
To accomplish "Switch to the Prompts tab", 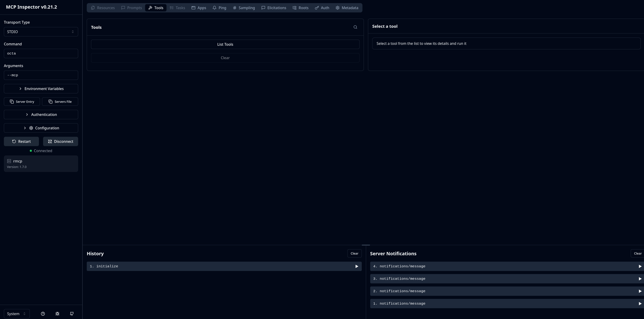I will click(x=132, y=8).
